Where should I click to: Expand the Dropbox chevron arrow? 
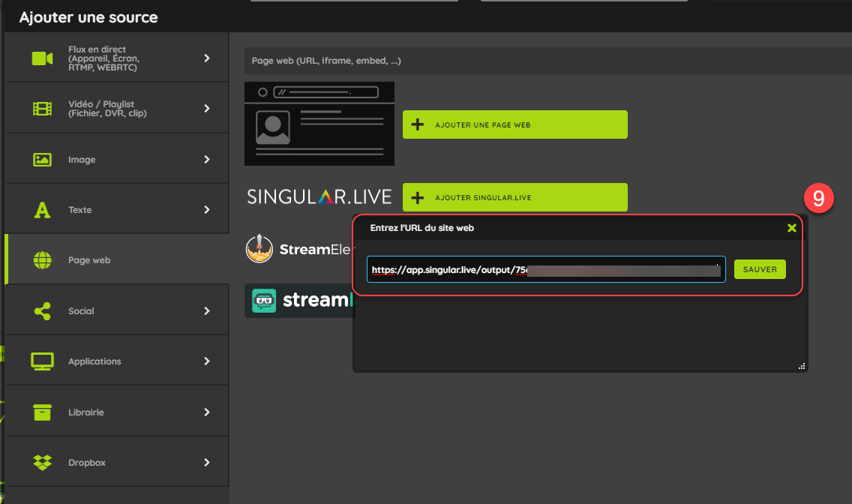(207, 462)
